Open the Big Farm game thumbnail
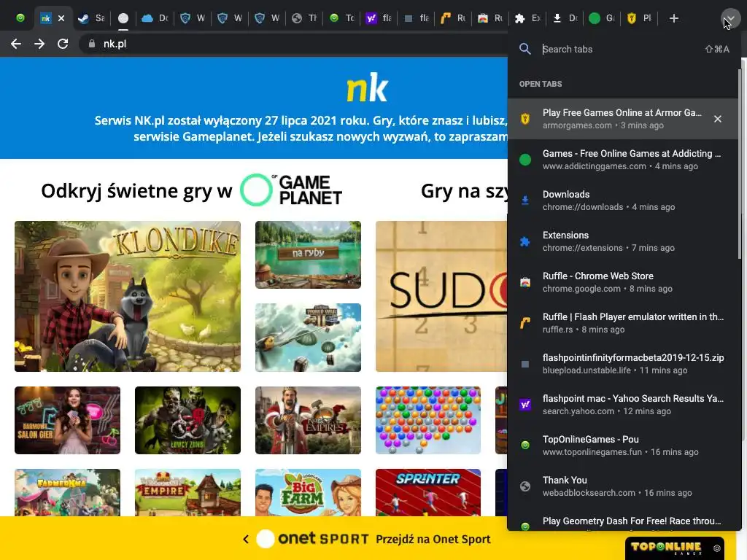The image size is (747, 560). coord(309,492)
